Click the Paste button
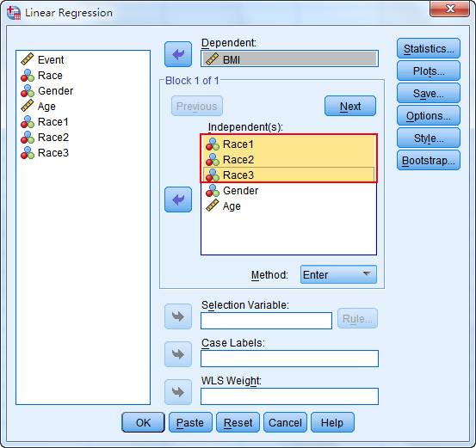476x448 pixels. click(x=190, y=422)
